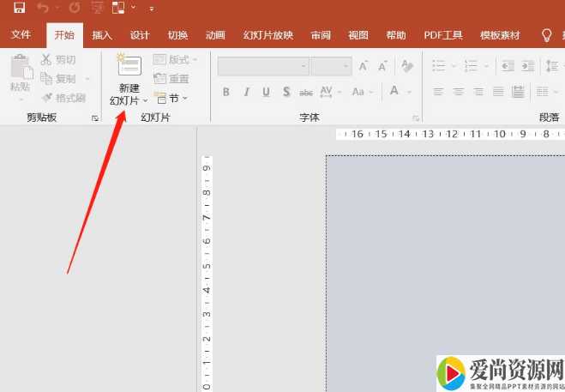Apply the font color A
This screenshot has height=392, width=565.
394,91
